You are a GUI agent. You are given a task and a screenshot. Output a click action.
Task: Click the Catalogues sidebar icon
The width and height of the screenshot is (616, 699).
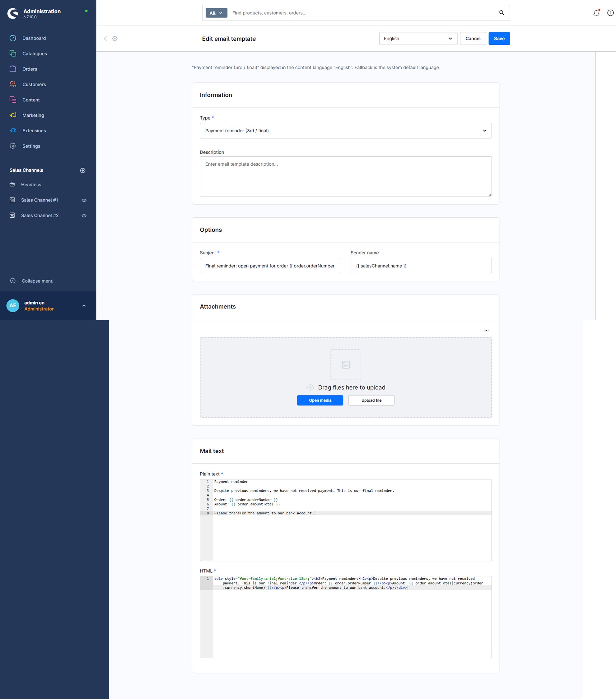click(13, 53)
